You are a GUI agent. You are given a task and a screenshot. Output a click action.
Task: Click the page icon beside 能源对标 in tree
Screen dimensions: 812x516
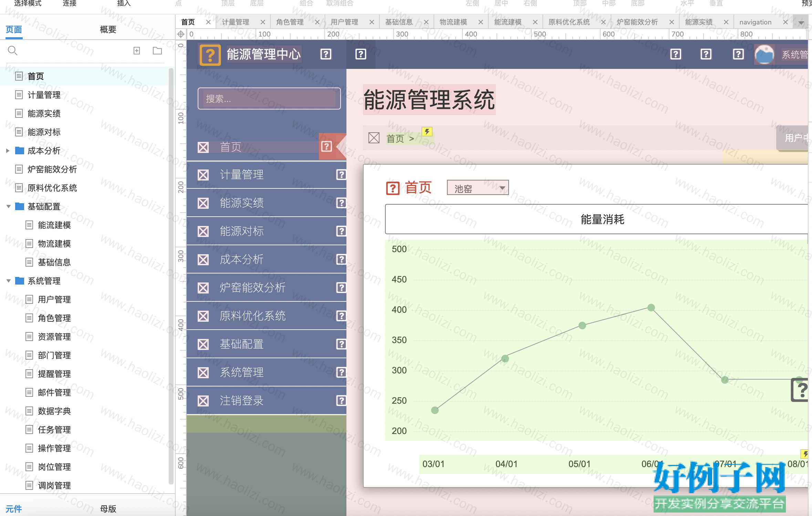tap(19, 132)
